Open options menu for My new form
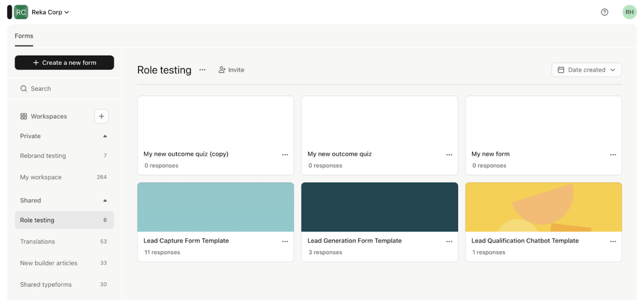 pyautogui.click(x=613, y=155)
